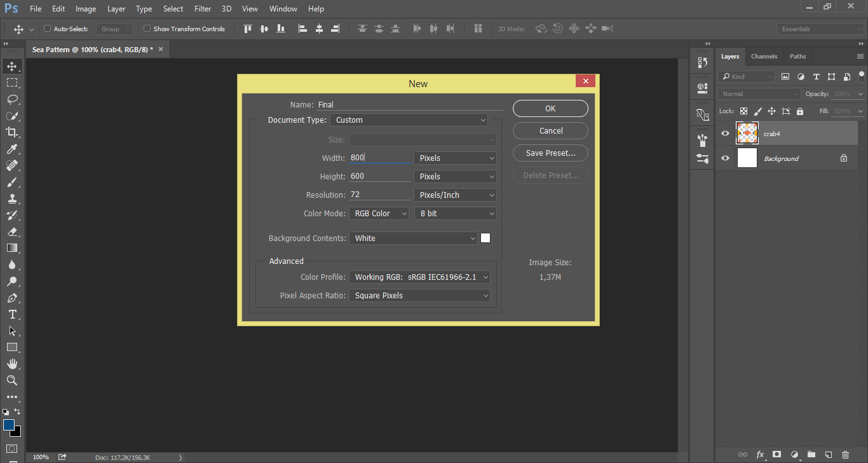Open the Add layer style menu
The width and height of the screenshot is (868, 463).
pyautogui.click(x=760, y=455)
